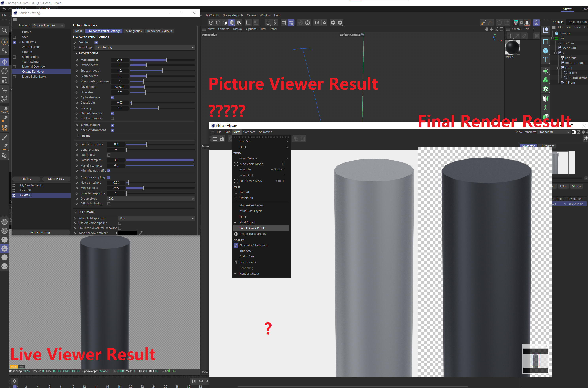Select the Rotate tool in left toolbar

pos(5,71)
